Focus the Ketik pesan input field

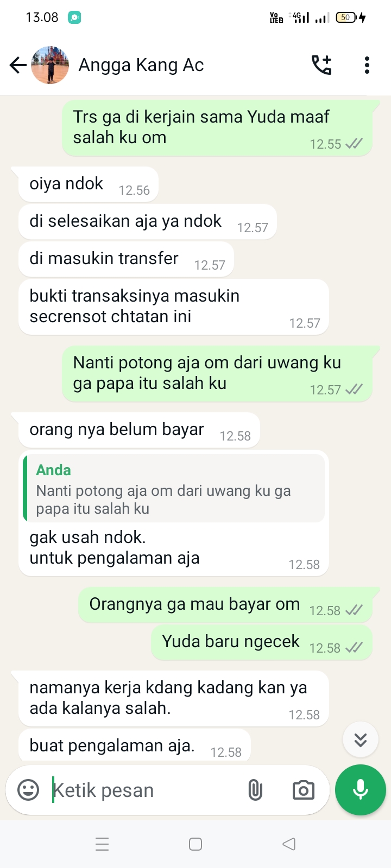pos(144,790)
